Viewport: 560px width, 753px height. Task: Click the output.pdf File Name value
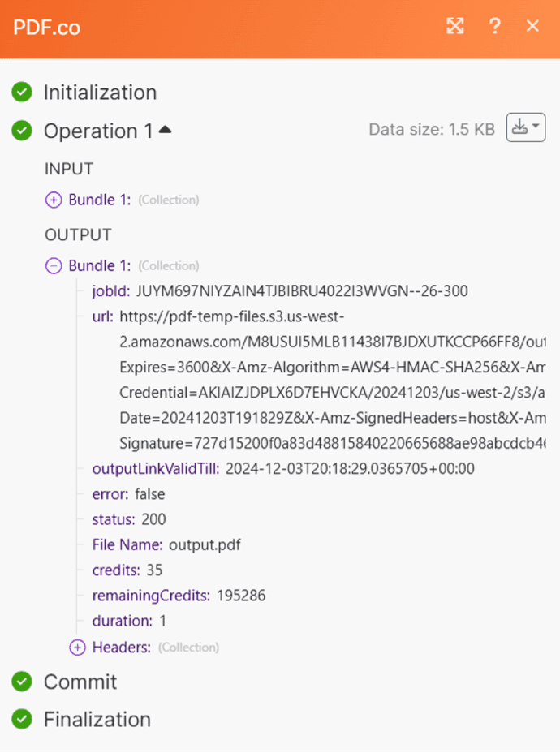tap(205, 544)
